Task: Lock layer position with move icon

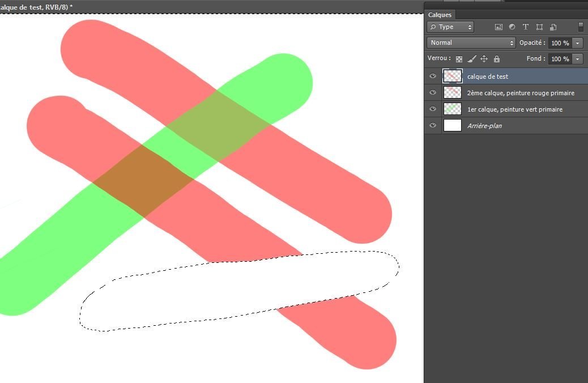Action: (x=484, y=59)
